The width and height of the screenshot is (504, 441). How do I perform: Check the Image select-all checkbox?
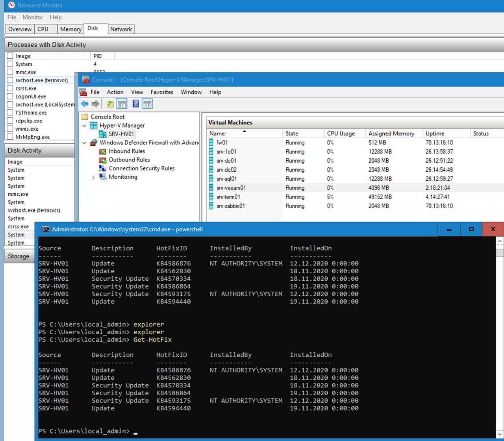[10, 56]
